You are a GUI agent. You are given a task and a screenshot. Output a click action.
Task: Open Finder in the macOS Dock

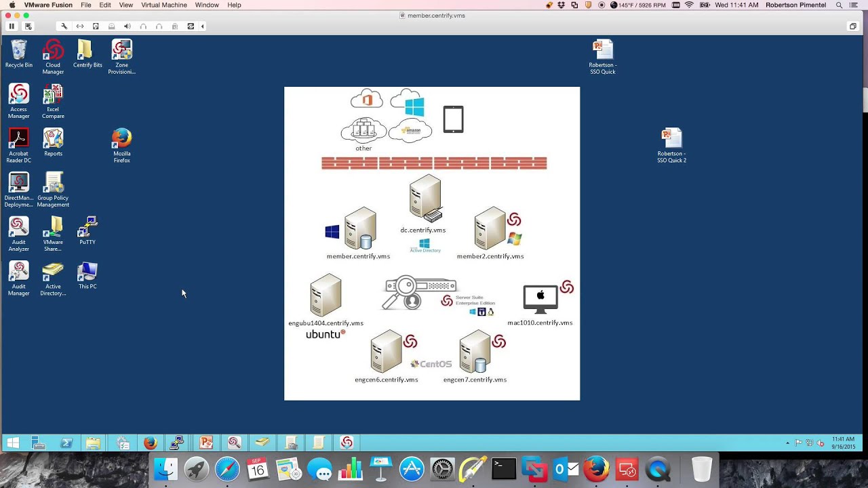[x=165, y=469]
